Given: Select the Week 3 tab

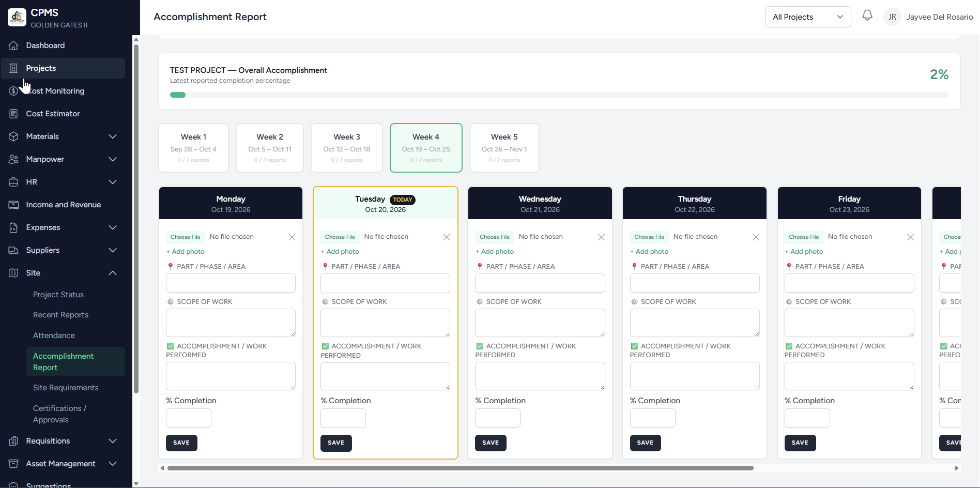Looking at the screenshot, I should click(347, 148).
